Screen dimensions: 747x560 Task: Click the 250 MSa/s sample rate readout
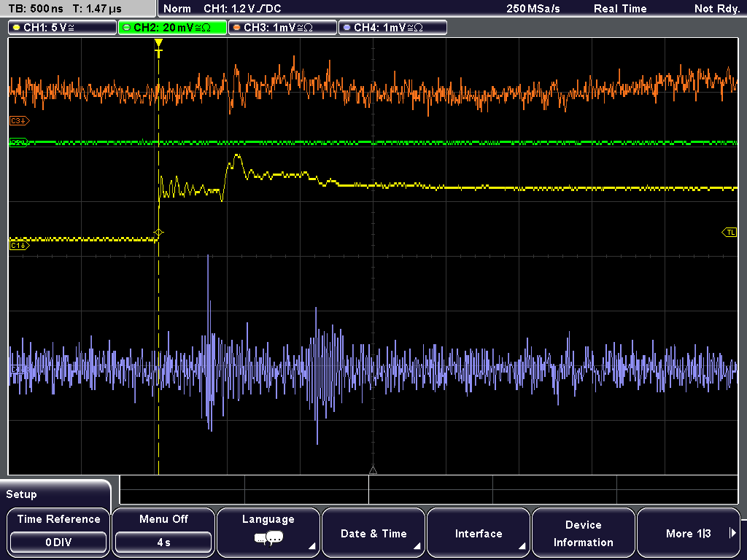click(x=533, y=9)
